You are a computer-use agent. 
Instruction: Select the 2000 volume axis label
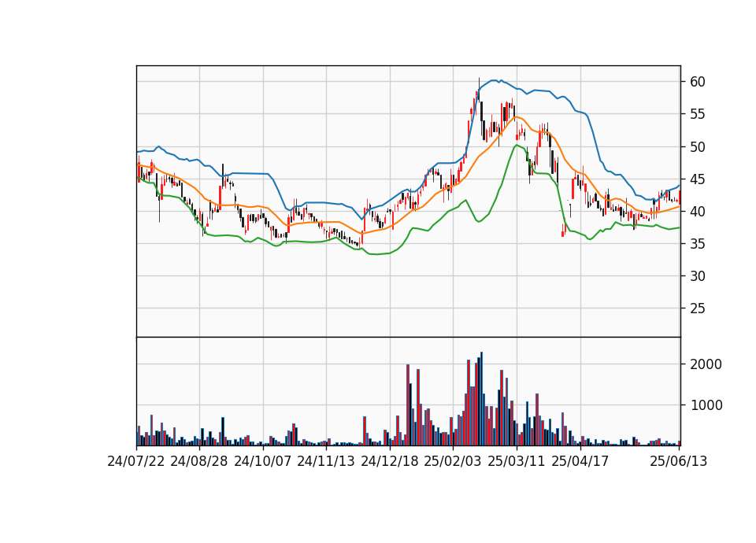(706, 364)
